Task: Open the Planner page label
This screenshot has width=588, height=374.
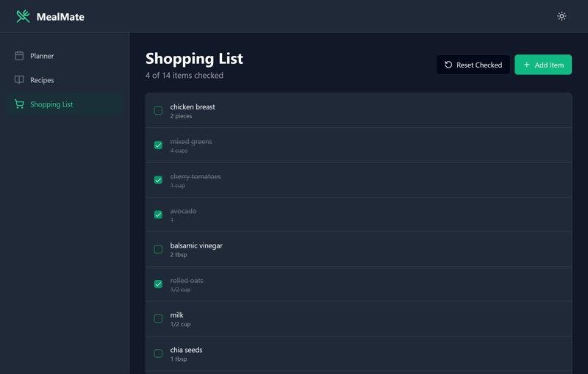Action: (x=42, y=56)
